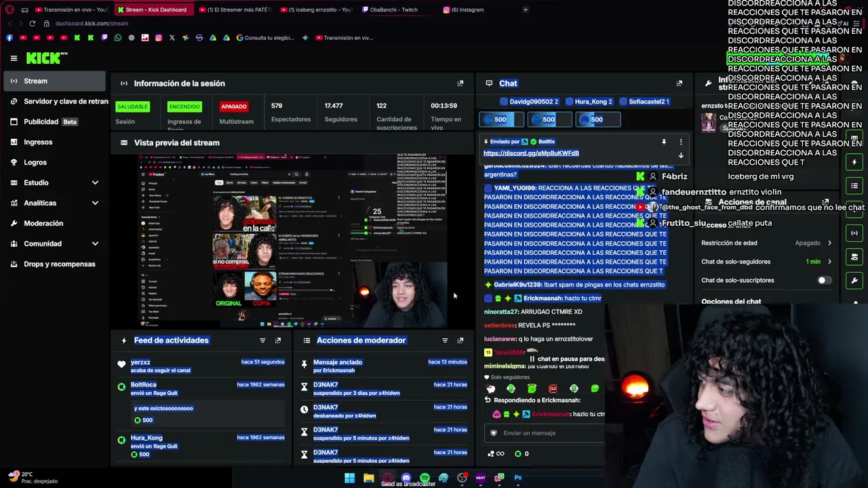
Task: Pop out the Chat panel
Action: pos(679,83)
